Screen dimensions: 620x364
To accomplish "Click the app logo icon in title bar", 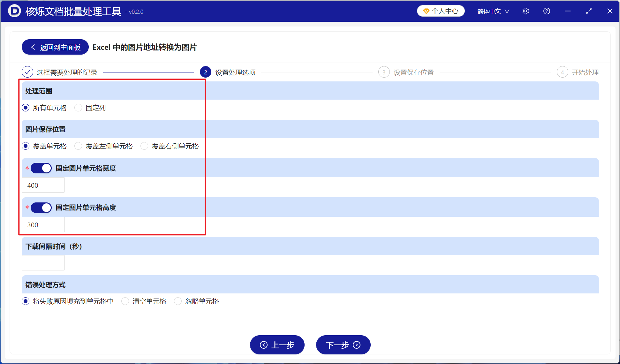I will pos(14,11).
